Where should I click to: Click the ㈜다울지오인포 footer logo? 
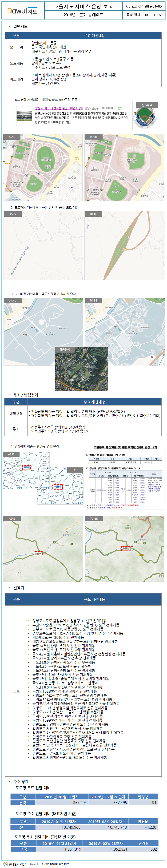pos(15,864)
